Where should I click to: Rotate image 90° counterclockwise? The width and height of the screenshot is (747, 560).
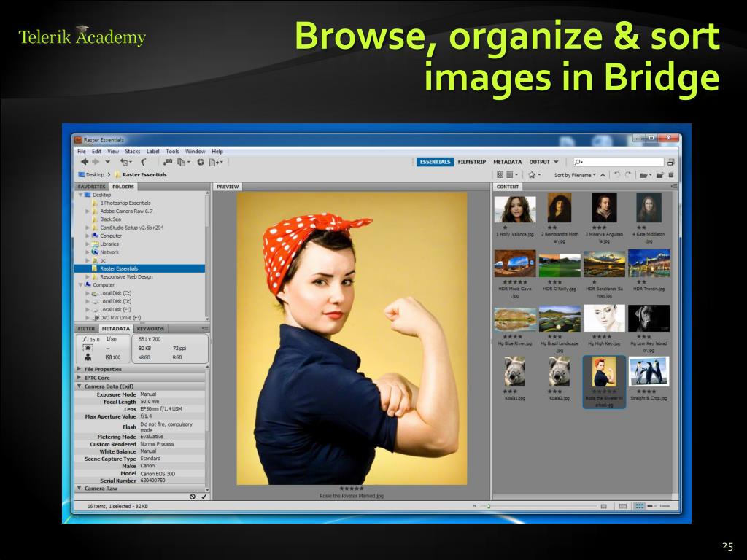point(617,175)
